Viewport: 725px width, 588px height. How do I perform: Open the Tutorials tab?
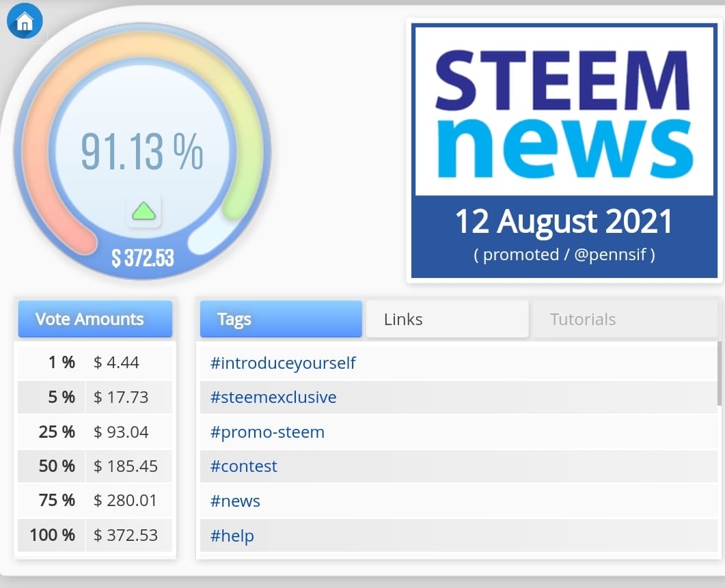pyautogui.click(x=624, y=319)
